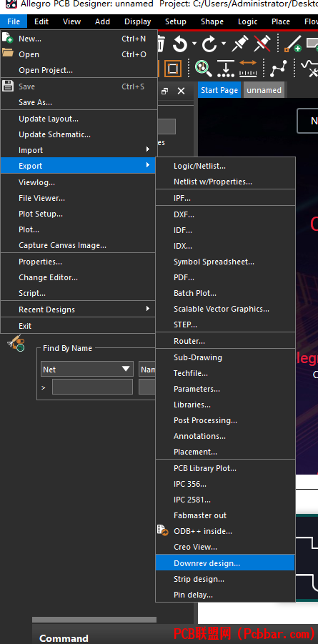This screenshot has width=318, height=644.
Task: Select the orange measure ruler tool
Action: 248,69
